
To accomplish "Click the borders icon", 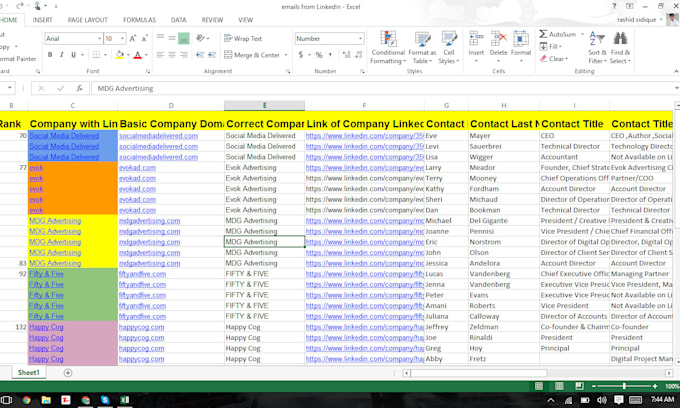I will 96,55.
